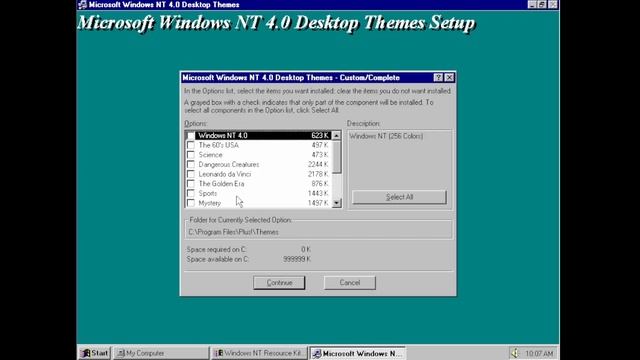640x360 pixels.
Task: Open the Start menu
Action: click(94, 353)
